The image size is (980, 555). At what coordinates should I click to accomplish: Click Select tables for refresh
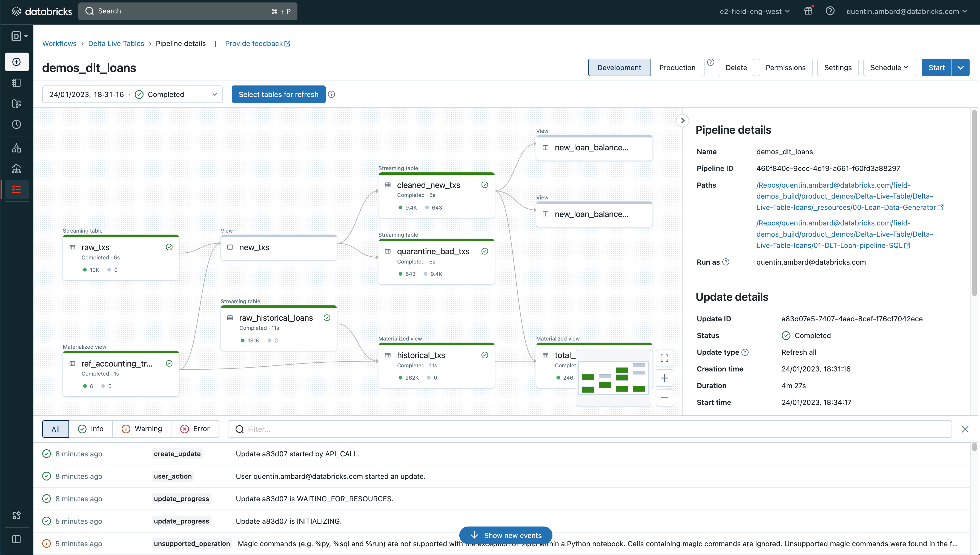pos(278,94)
